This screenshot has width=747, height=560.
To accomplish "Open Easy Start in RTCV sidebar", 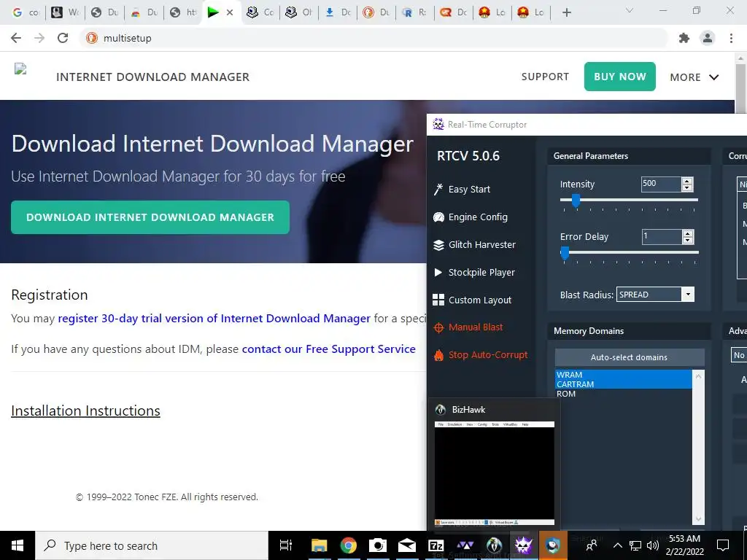I will (462, 189).
